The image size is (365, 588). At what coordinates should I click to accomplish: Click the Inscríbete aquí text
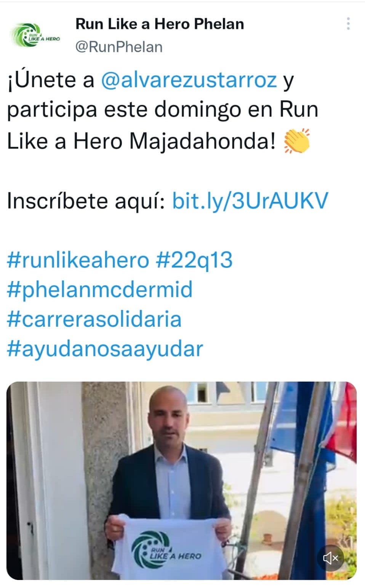click(86, 200)
